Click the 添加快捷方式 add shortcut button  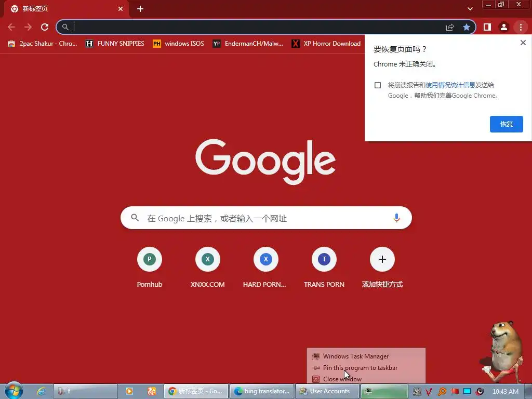coord(382,268)
